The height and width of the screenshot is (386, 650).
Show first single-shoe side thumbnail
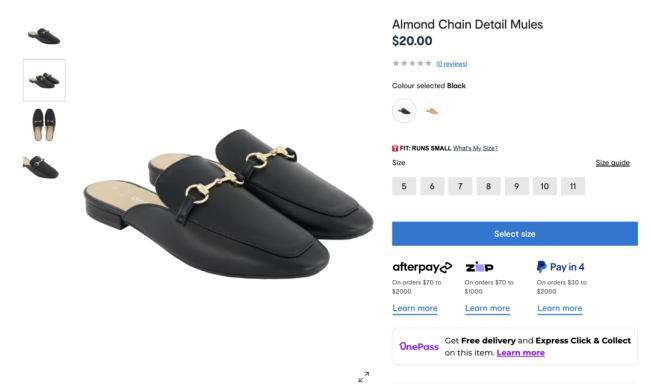(x=44, y=36)
